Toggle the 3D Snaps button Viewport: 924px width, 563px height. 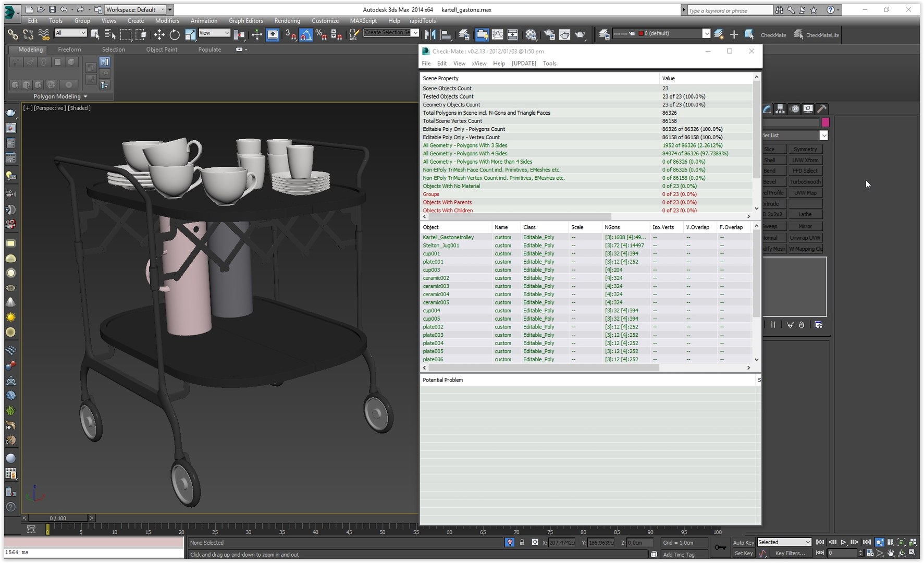[x=290, y=34]
